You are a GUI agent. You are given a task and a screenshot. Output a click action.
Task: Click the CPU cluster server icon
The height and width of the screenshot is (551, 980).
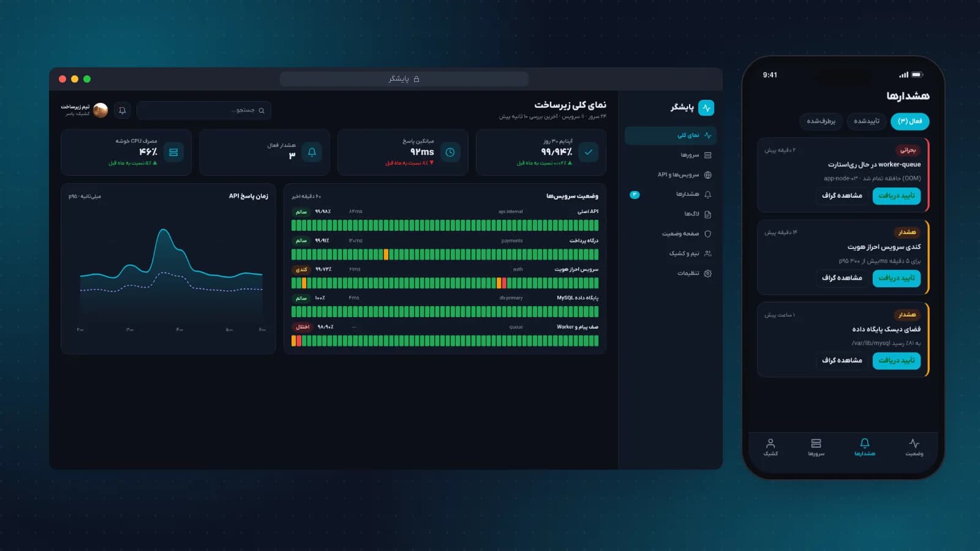click(173, 152)
